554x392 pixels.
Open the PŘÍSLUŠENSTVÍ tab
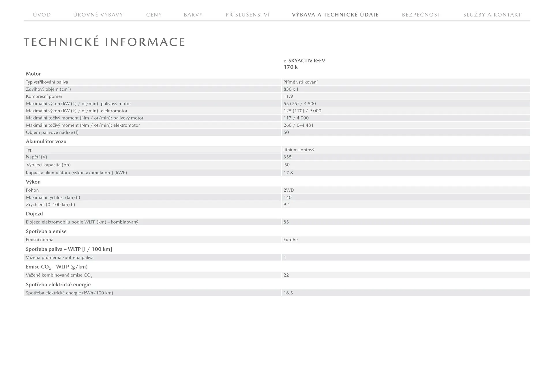pyautogui.click(x=248, y=15)
